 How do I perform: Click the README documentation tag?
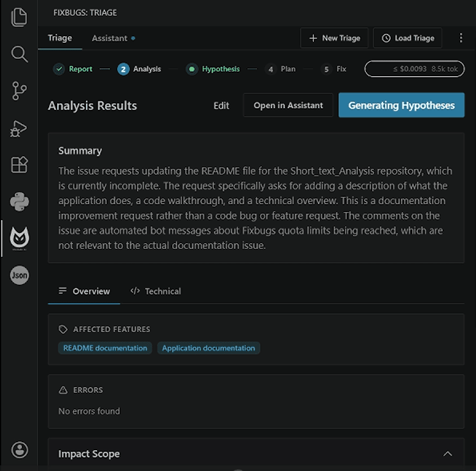pyautogui.click(x=105, y=348)
